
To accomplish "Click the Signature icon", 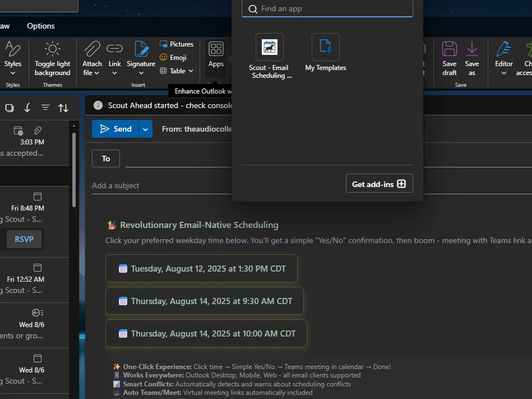I will click(141, 48).
